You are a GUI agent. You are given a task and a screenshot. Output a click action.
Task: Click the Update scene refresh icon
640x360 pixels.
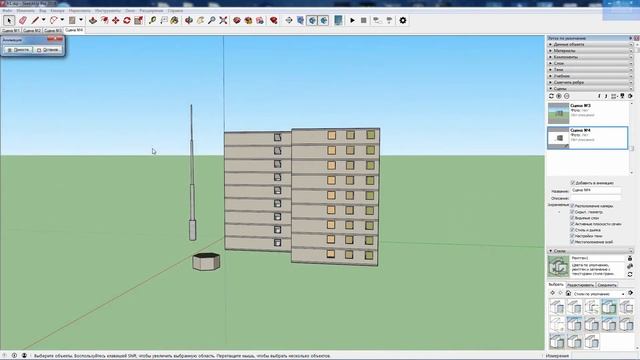[551, 96]
